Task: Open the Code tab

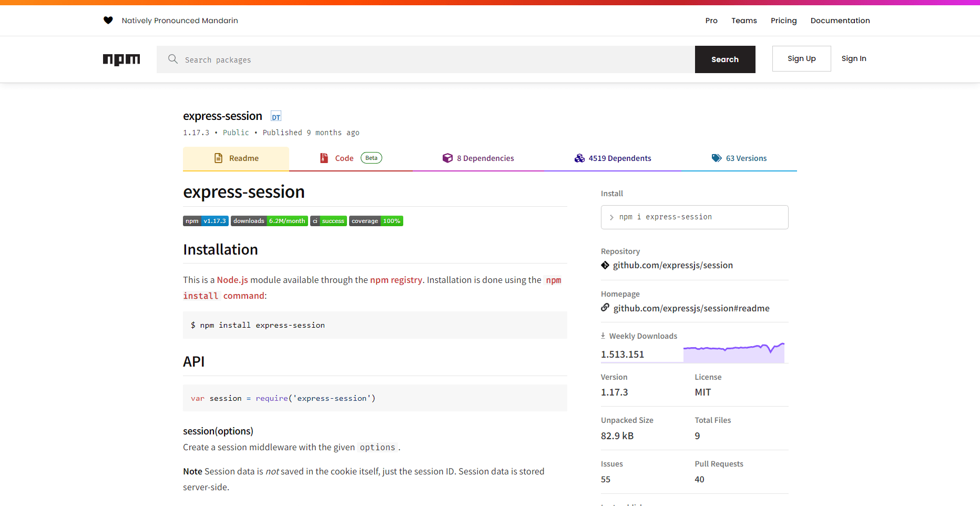Action: click(x=351, y=158)
